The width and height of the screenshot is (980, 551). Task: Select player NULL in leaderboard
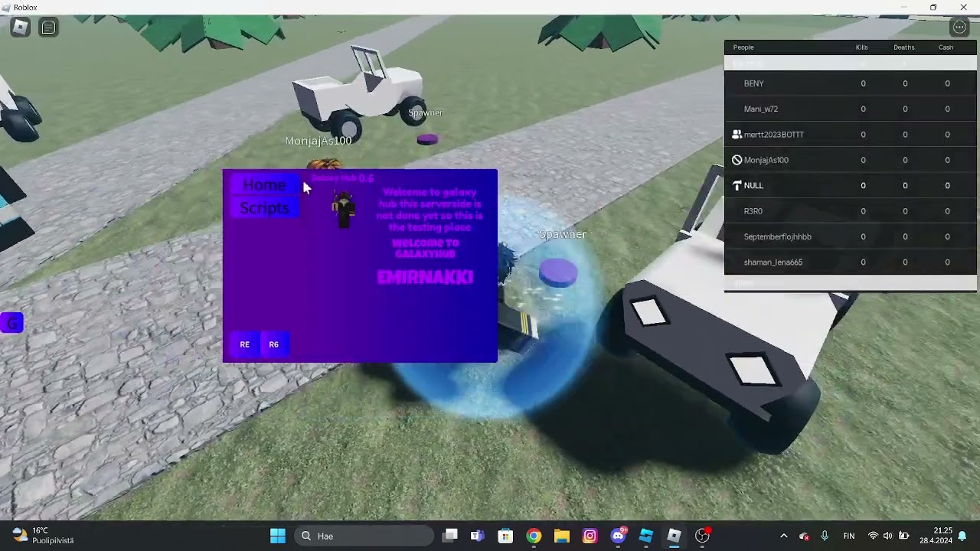click(x=851, y=185)
